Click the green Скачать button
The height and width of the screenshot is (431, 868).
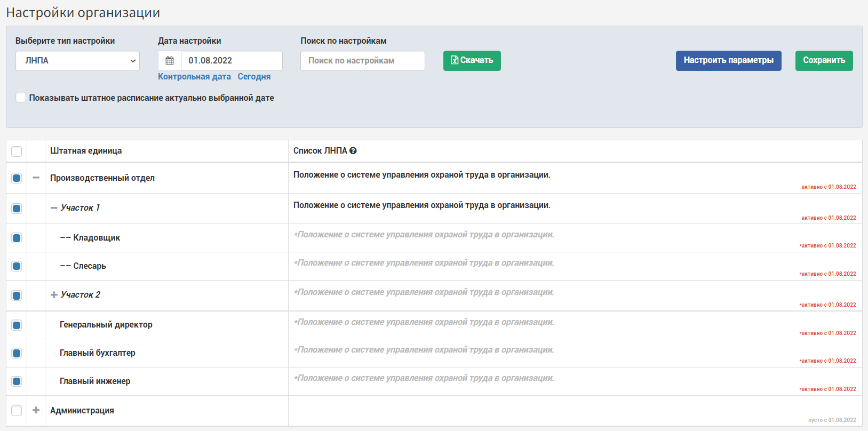pos(472,61)
